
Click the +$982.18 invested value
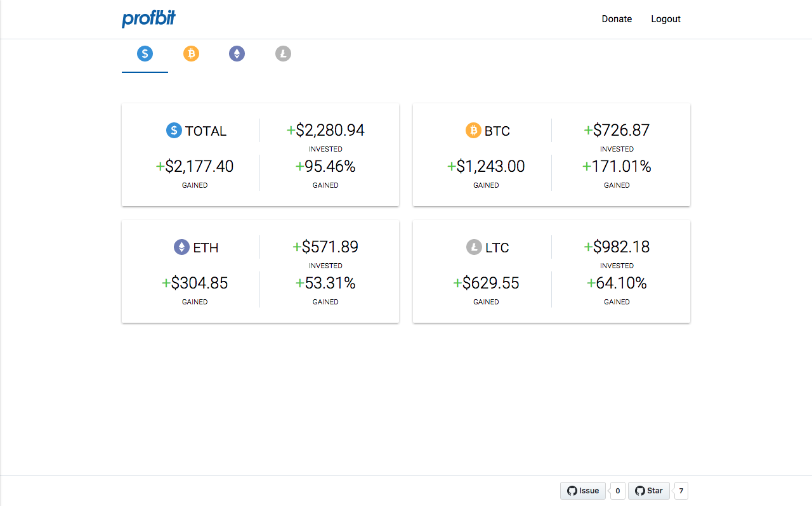(617, 247)
